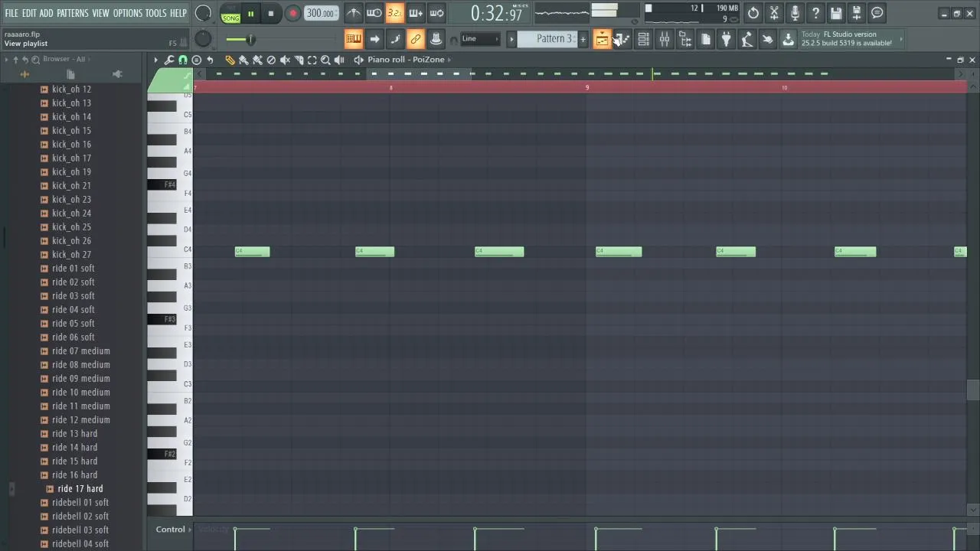The width and height of the screenshot is (980, 551).
Task: Click the piano roll vertical scrollbar thumb
Action: (973, 389)
